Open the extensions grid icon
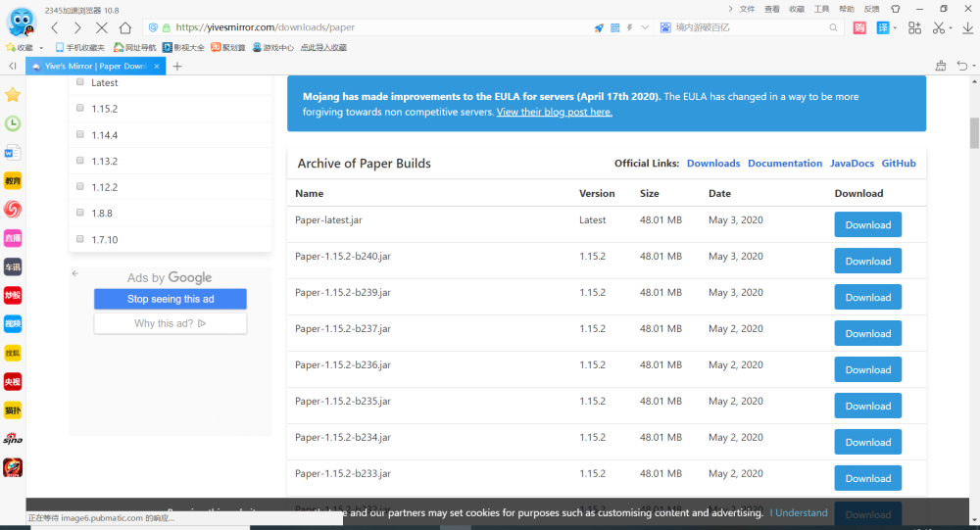The height and width of the screenshot is (530, 980). 915,27
